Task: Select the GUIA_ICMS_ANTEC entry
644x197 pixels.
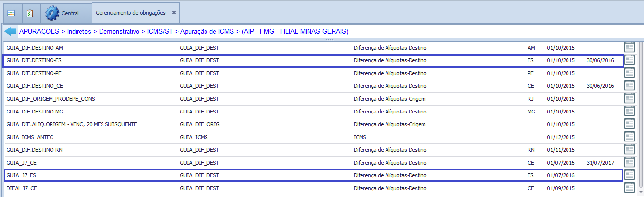Action: coord(30,137)
